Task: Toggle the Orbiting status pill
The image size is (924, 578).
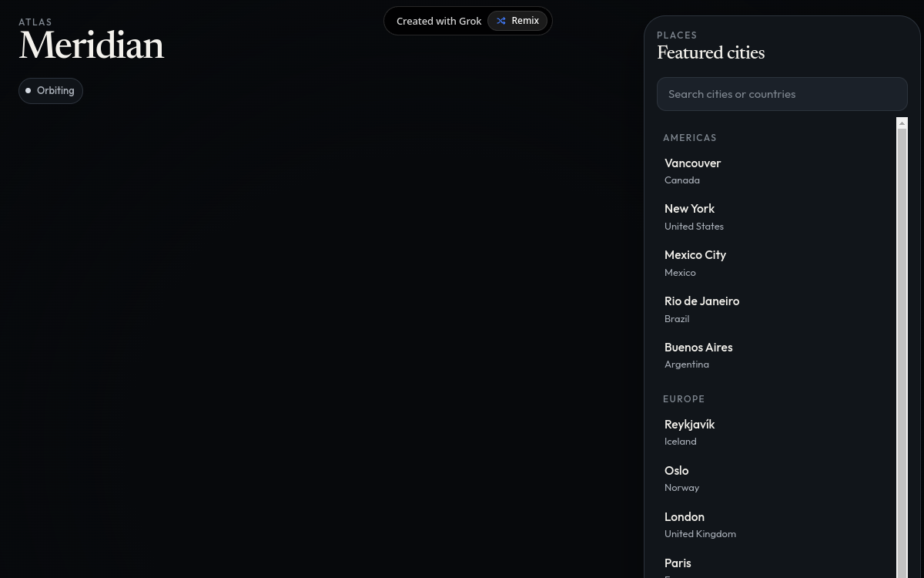Action: [51, 91]
